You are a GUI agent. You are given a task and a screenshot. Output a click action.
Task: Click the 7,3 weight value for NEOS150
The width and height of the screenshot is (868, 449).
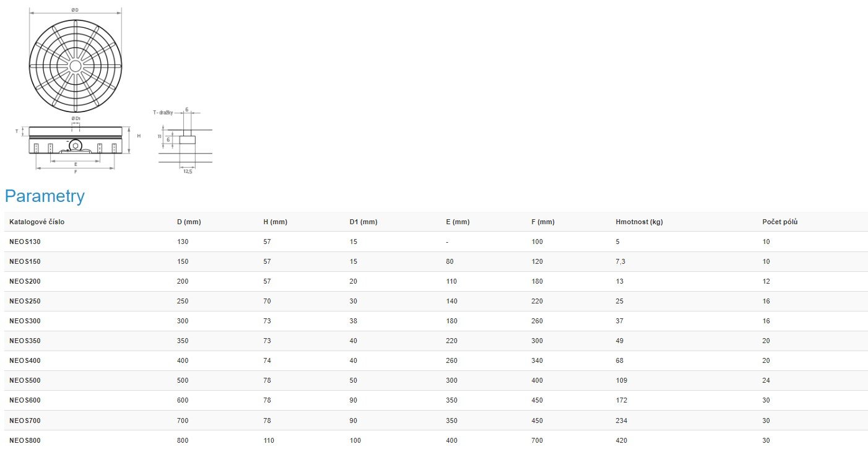620,261
